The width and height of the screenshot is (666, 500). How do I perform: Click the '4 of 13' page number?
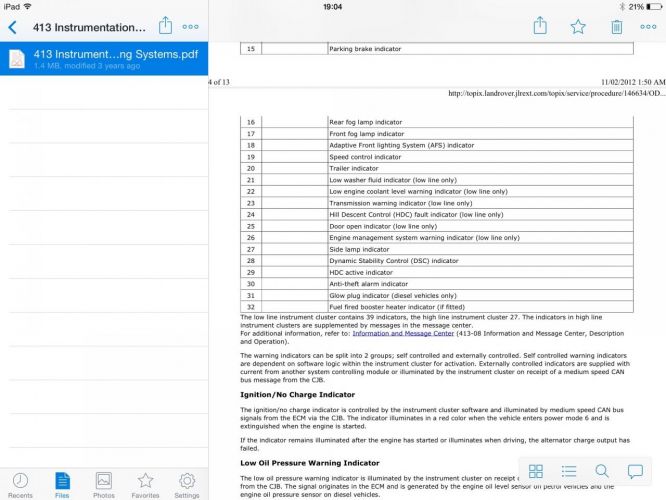pyautogui.click(x=219, y=82)
